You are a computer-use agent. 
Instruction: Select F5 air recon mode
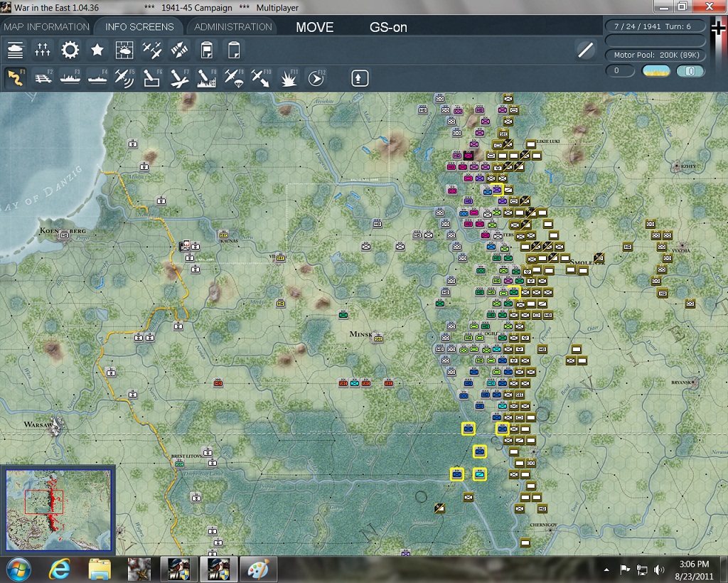click(124, 78)
